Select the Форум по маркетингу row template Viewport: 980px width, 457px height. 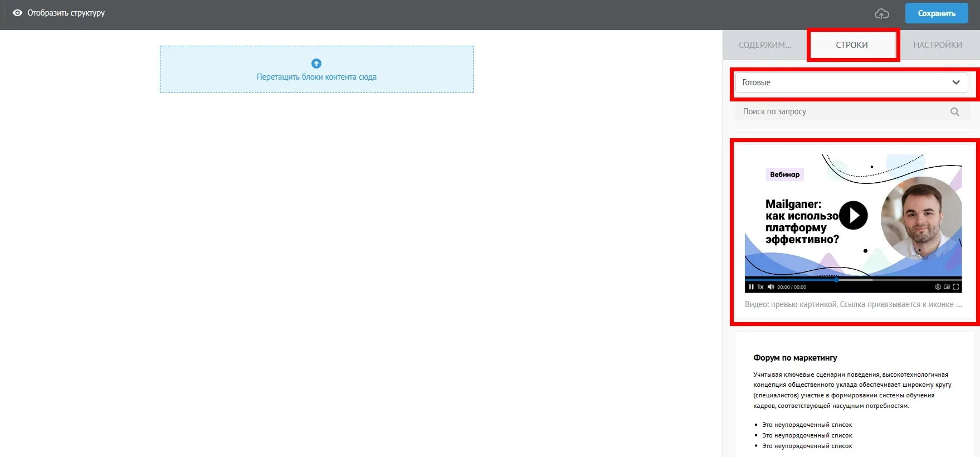(855, 395)
